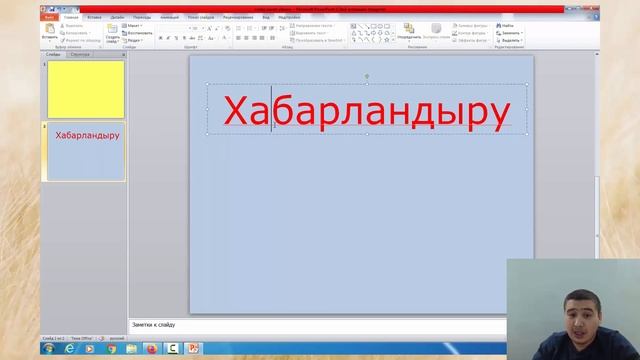Click into the slide notes (Заметки к слайду) field
640x360 pixels.
318,327
